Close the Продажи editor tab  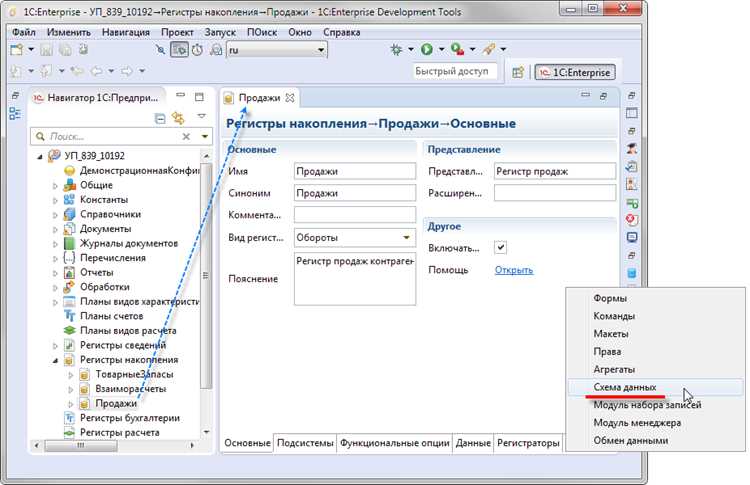tap(290, 98)
